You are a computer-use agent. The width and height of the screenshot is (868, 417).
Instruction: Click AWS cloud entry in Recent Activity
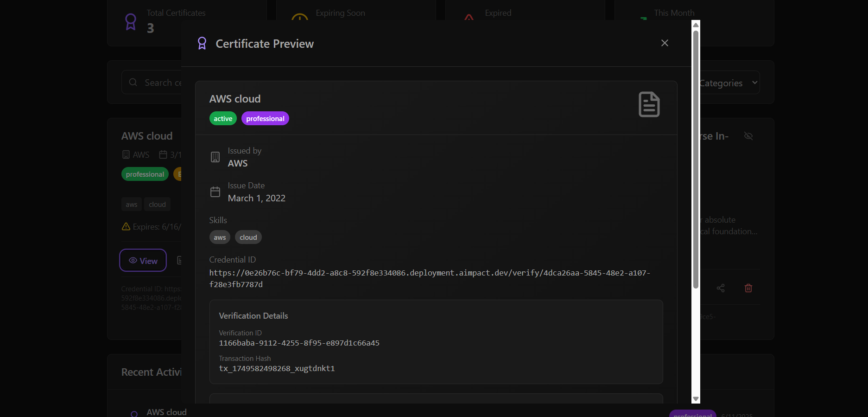167,412
